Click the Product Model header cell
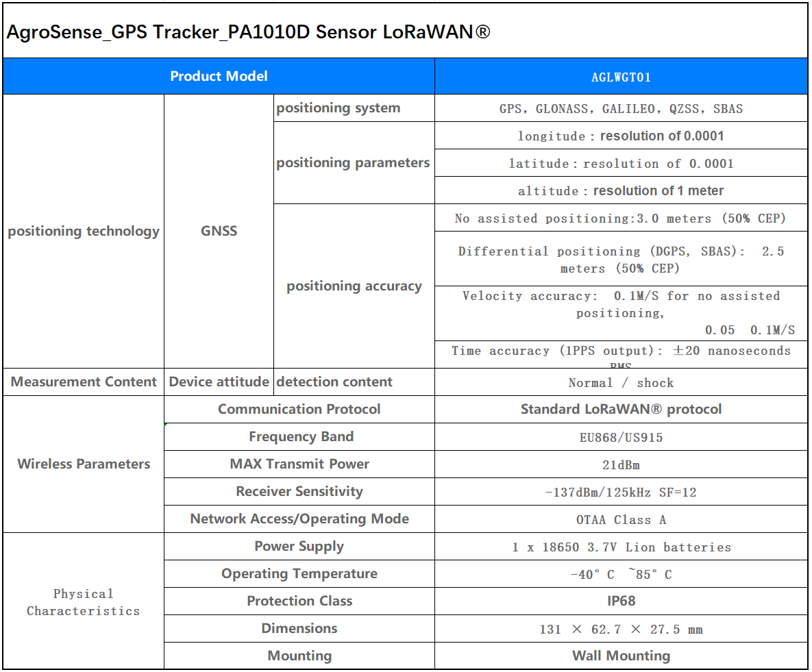Image resolution: width=812 pixels, height=672 pixels. pyautogui.click(x=219, y=76)
